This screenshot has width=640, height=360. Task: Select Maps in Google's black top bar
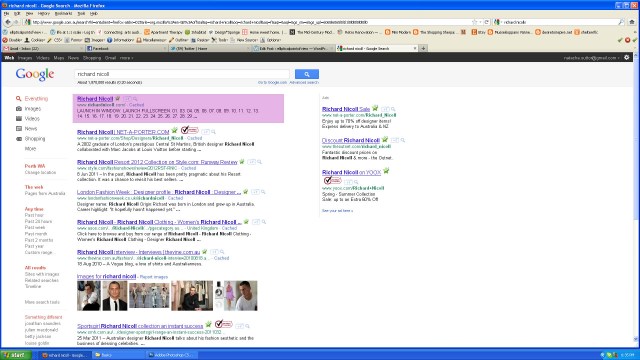[59, 58]
